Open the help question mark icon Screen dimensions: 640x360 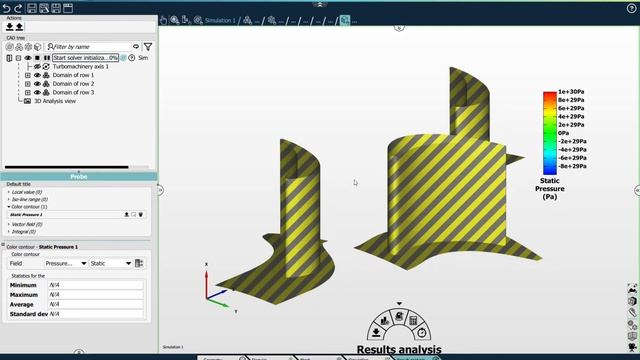631,9
